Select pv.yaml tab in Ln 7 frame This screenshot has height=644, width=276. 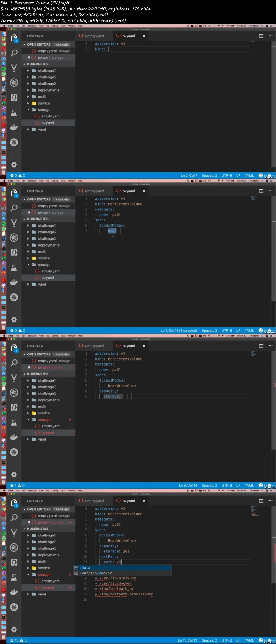(131, 191)
